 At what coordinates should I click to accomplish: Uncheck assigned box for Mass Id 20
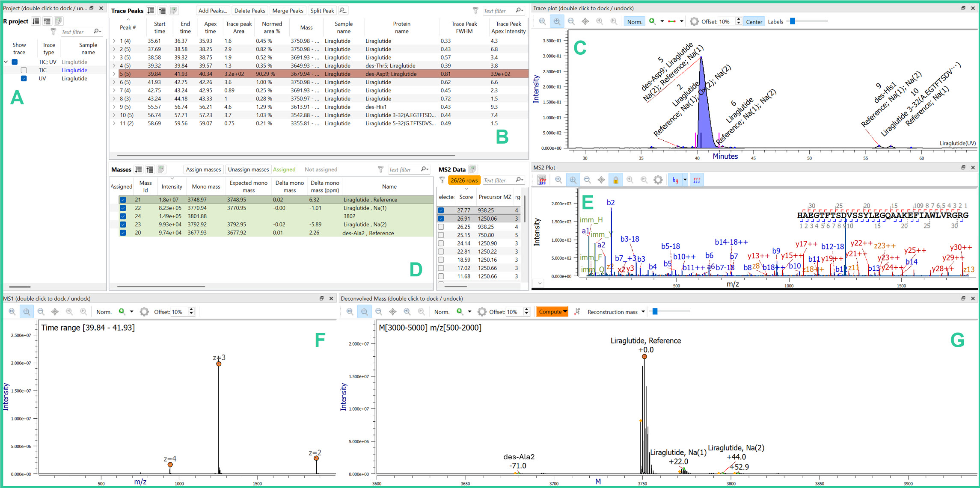point(123,233)
